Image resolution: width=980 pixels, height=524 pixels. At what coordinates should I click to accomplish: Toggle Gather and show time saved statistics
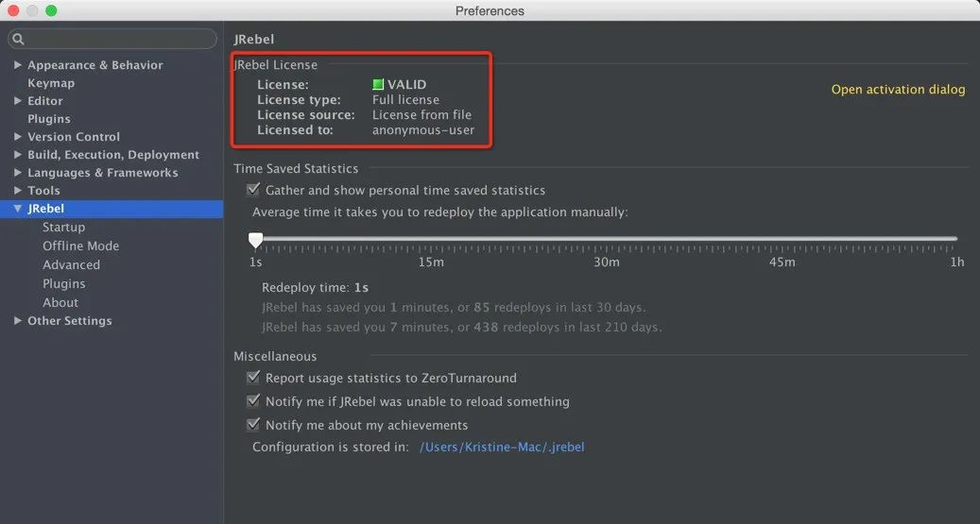253,189
